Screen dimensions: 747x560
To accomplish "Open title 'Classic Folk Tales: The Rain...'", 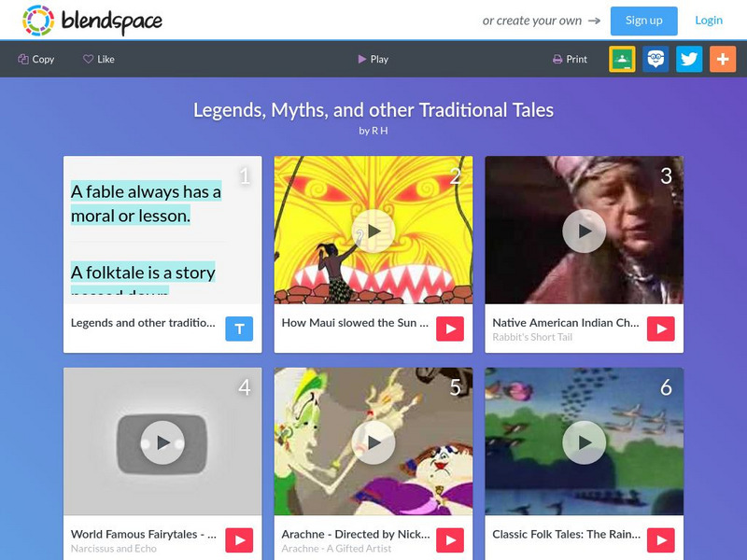I will click(x=567, y=534).
